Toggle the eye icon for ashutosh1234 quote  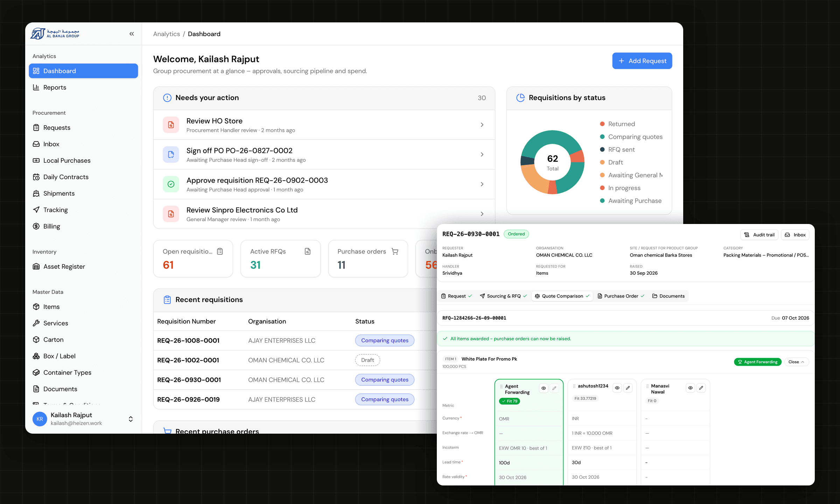[617, 388]
